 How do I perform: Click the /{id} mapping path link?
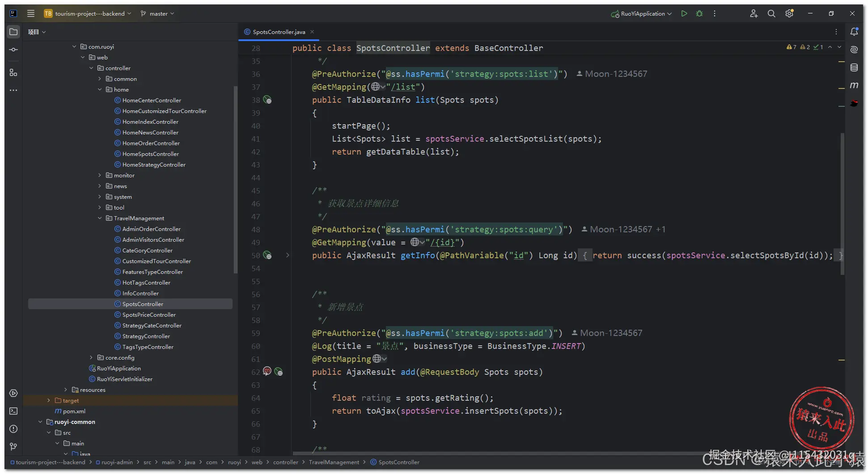tap(442, 243)
